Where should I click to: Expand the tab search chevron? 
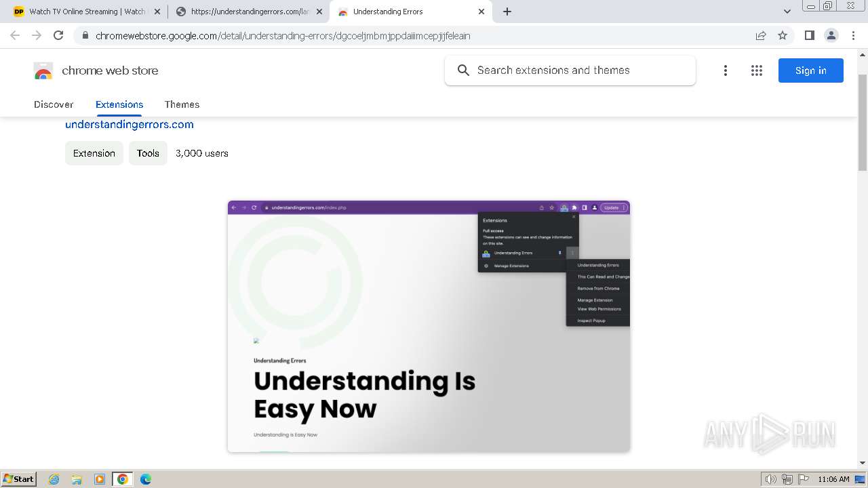pyautogui.click(x=787, y=12)
